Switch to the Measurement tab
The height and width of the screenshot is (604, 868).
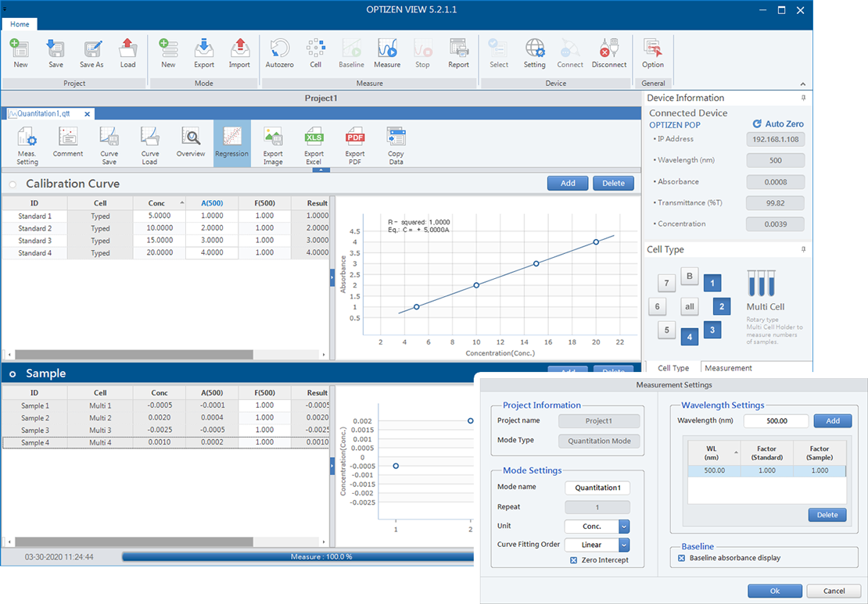(728, 368)
